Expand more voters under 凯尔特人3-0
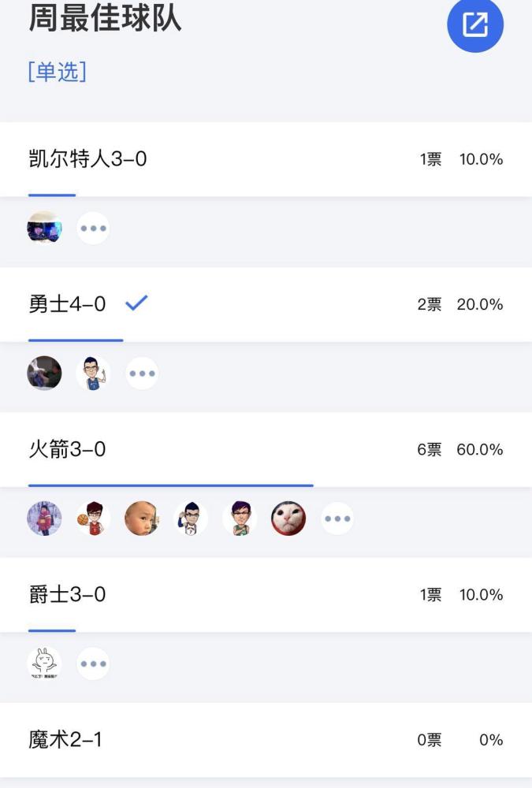This screenshot has width=532, height=788. 93,229
